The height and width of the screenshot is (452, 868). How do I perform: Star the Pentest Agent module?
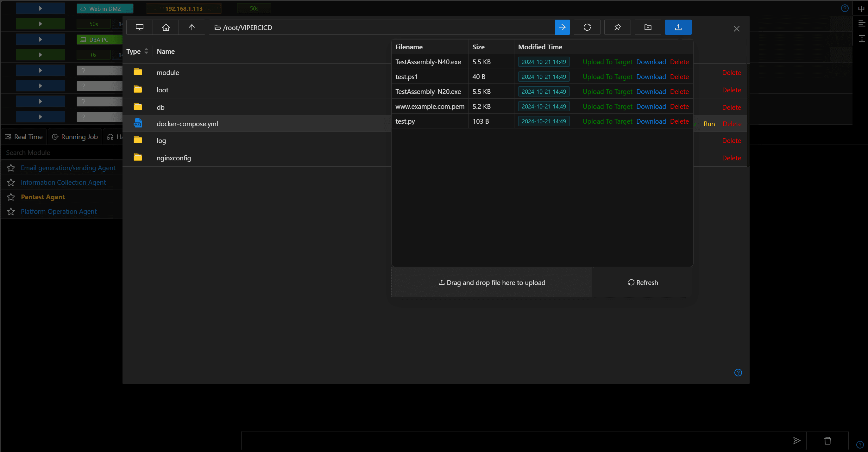click(11, 197)
